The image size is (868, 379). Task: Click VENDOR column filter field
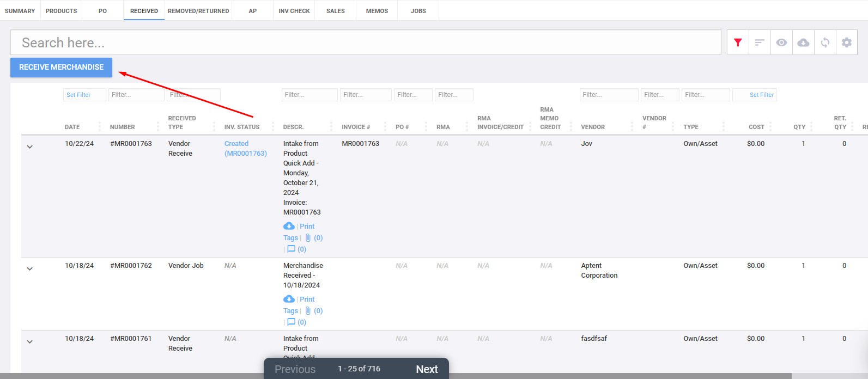[x=609, y=95]
